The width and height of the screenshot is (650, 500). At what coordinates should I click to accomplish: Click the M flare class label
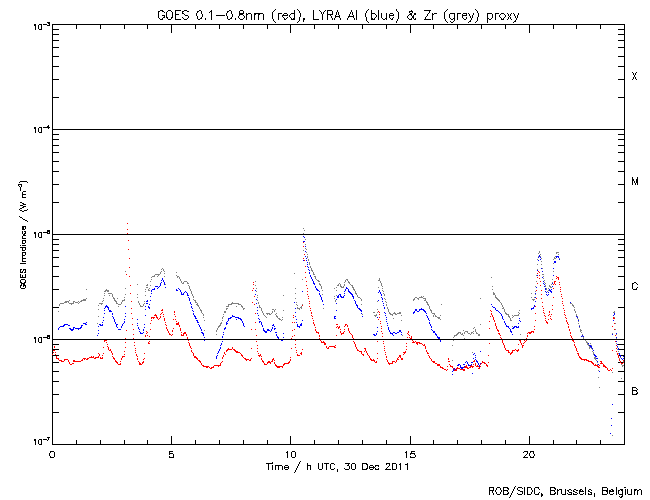634,182
